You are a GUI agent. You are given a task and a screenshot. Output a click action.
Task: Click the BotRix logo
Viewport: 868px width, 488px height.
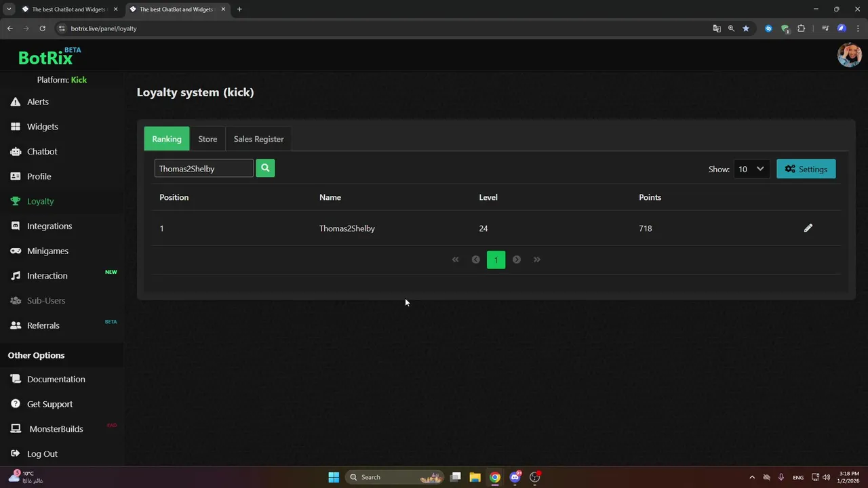tap(50, 56)
